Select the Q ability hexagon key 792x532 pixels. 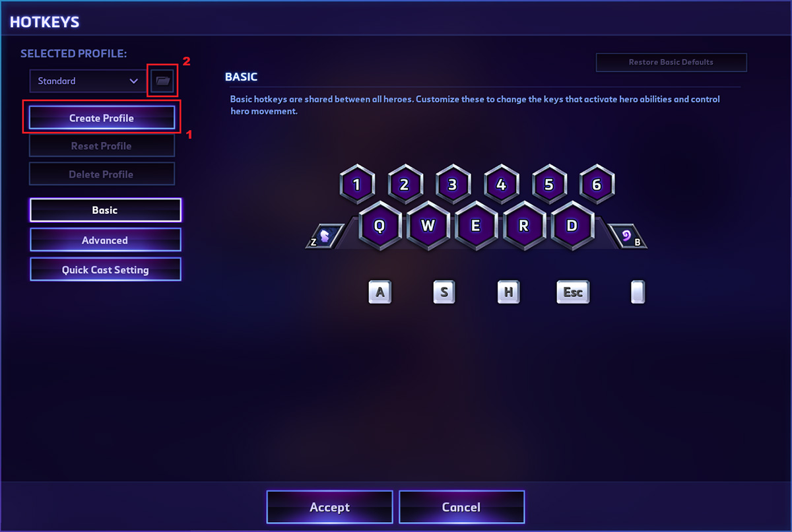[379, 226]
